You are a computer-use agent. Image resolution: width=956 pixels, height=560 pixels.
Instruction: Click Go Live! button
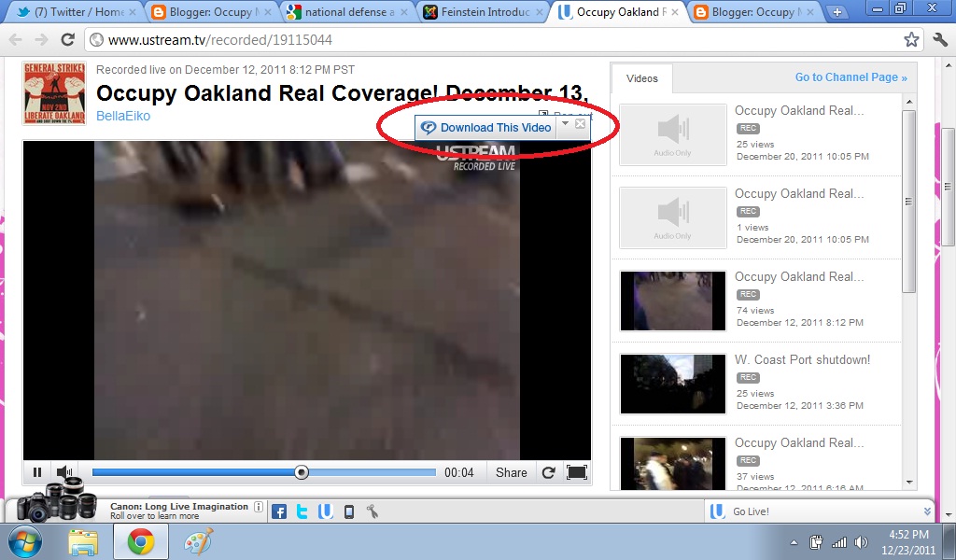tap(751, 511)
